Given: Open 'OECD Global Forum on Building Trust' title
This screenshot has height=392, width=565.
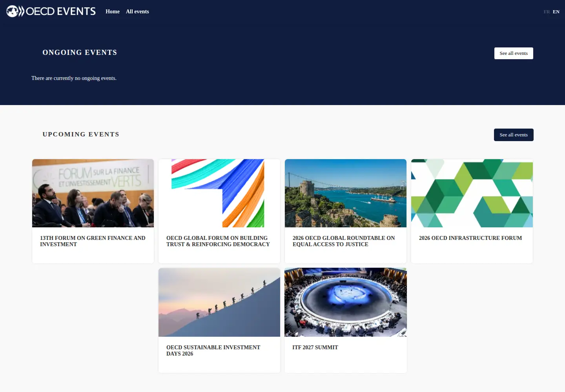Looking at the screenshot, I should pos(218,241).
